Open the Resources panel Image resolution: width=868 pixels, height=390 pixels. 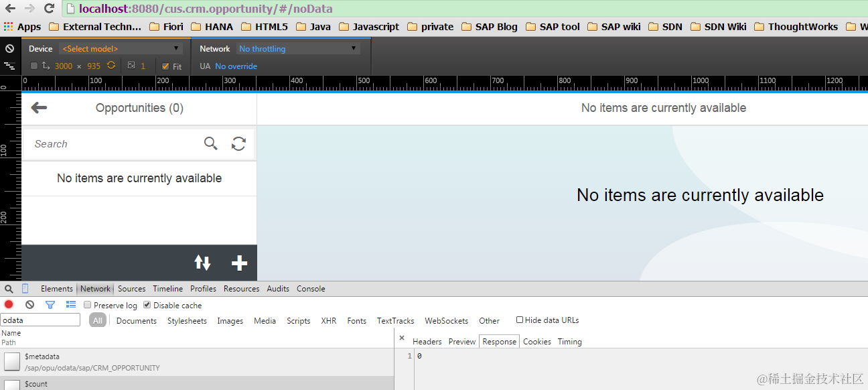(241, 289)
